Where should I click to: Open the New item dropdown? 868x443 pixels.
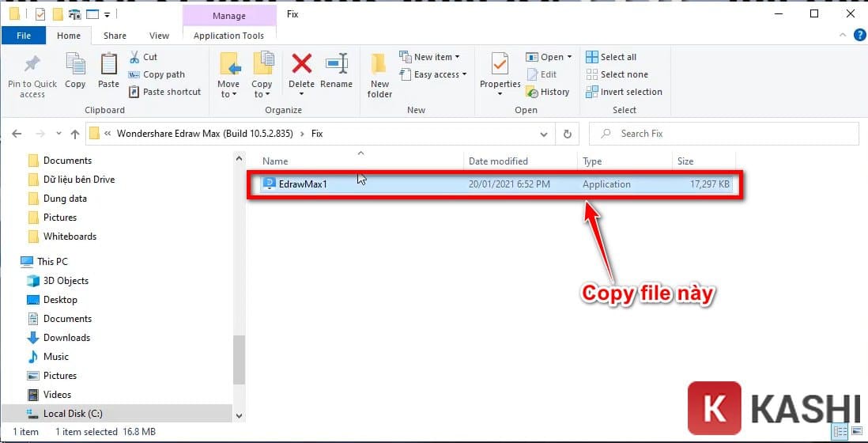pyautogui.click(x=429, y=57)
